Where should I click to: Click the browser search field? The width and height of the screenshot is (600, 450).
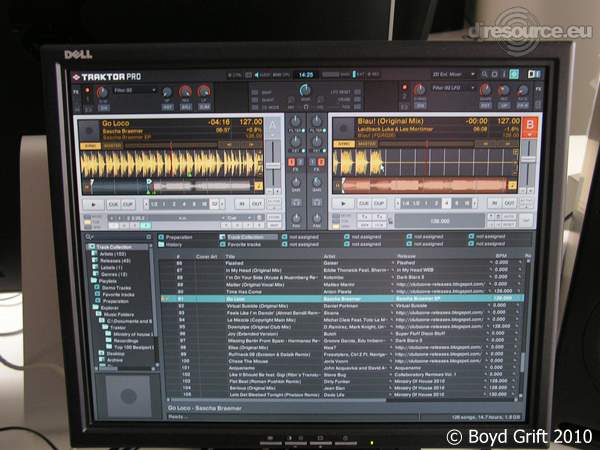click(x=119, y=238)
